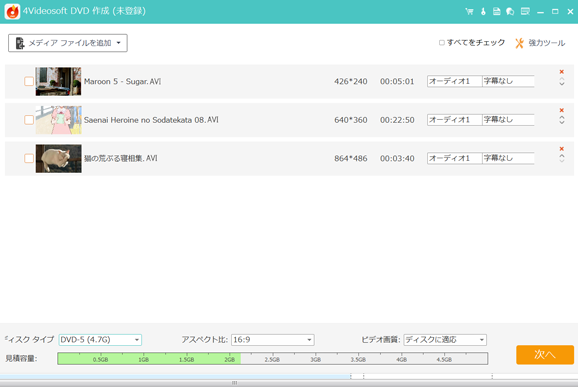Expand the add media file dropdown arrow
This screenshot has width=578, height=387.
(119, 43)
